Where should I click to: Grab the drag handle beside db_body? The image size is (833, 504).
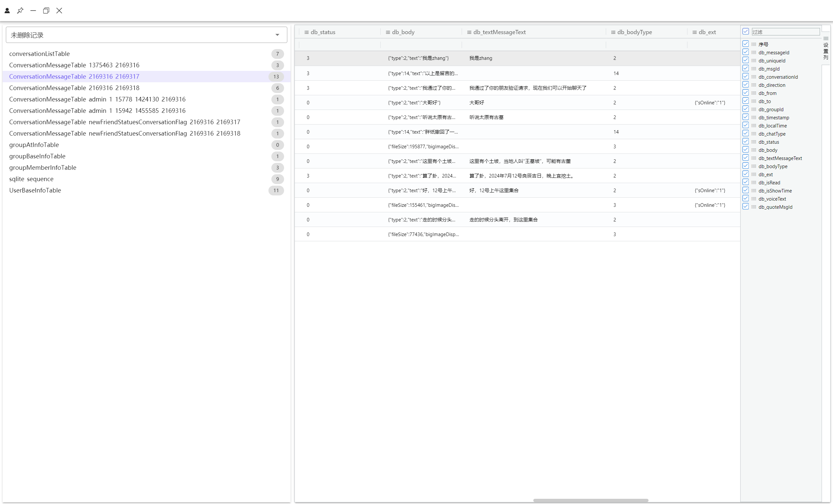coord(754,150)
